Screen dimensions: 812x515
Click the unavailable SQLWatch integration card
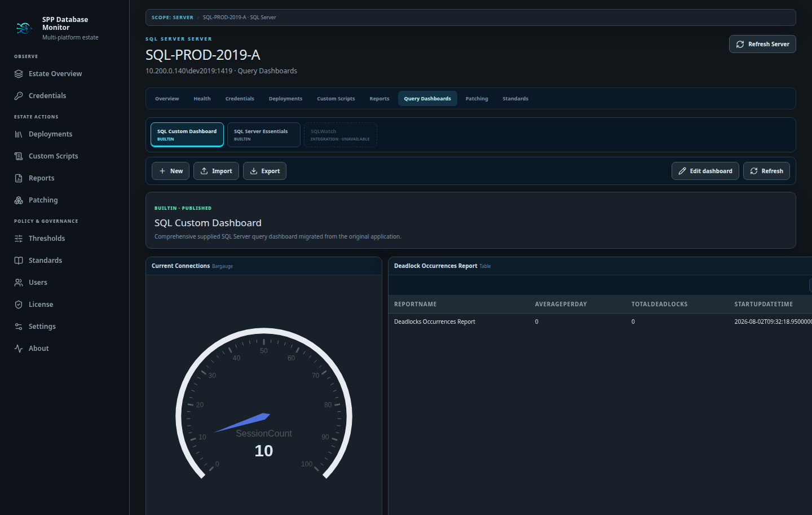click(x=341, y=135)
